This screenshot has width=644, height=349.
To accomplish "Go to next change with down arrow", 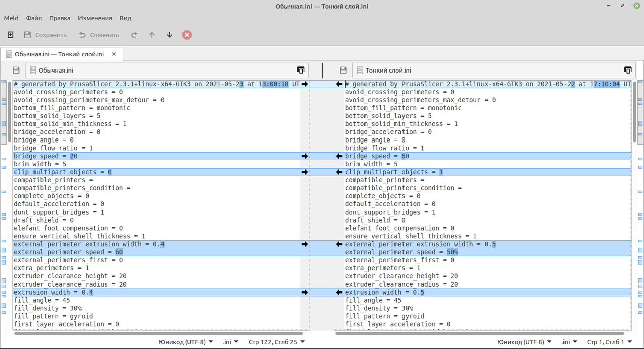I will tap(170, 35).
